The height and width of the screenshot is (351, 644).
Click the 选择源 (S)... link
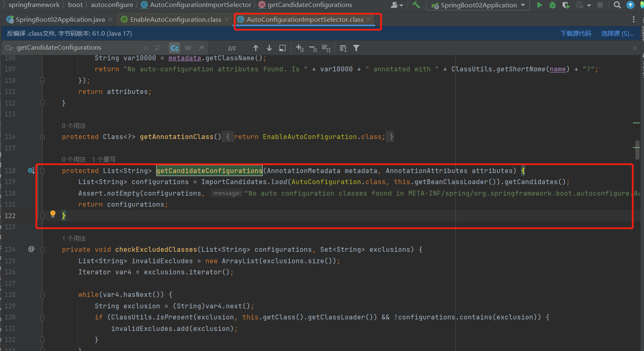[x=617, y=34]
